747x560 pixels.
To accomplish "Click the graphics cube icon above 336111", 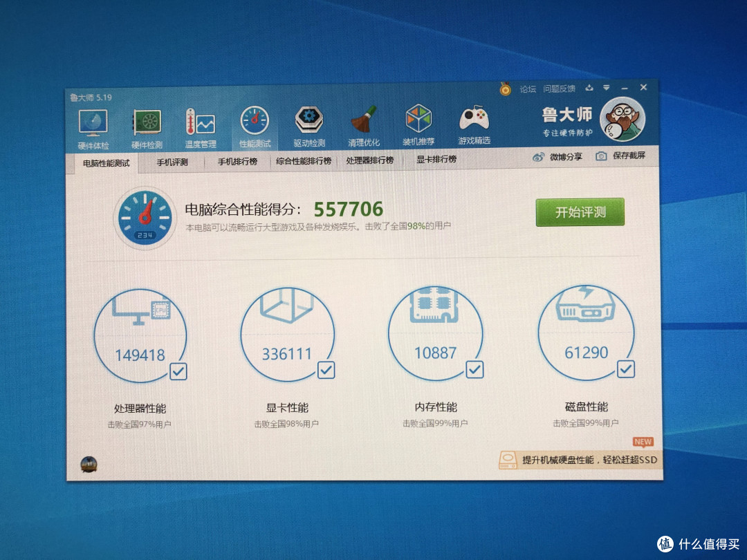I will (x=286, y=305).
